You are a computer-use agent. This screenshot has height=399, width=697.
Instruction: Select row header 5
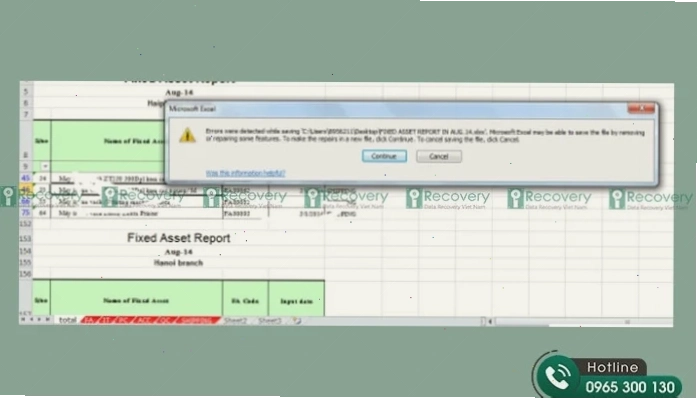click(x=26, y=92)
